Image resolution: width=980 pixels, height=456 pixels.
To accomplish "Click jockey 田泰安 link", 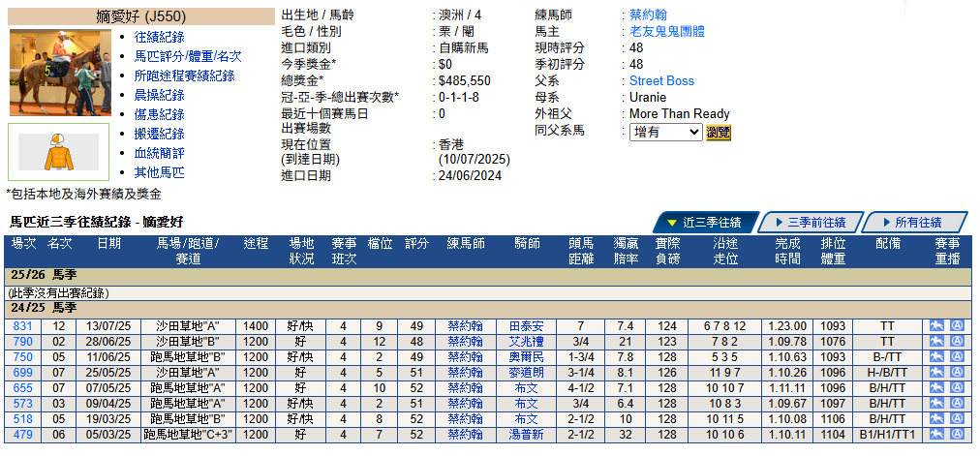I will 526,326.
